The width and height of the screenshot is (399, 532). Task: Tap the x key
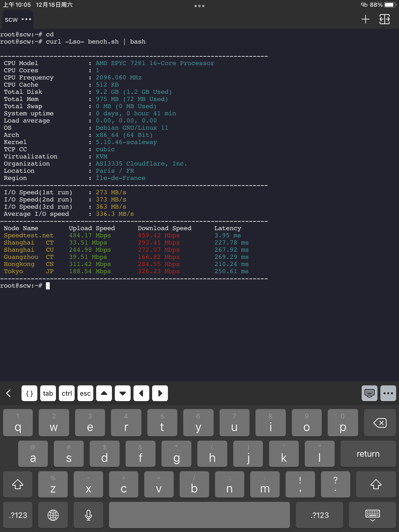[88, 484]
